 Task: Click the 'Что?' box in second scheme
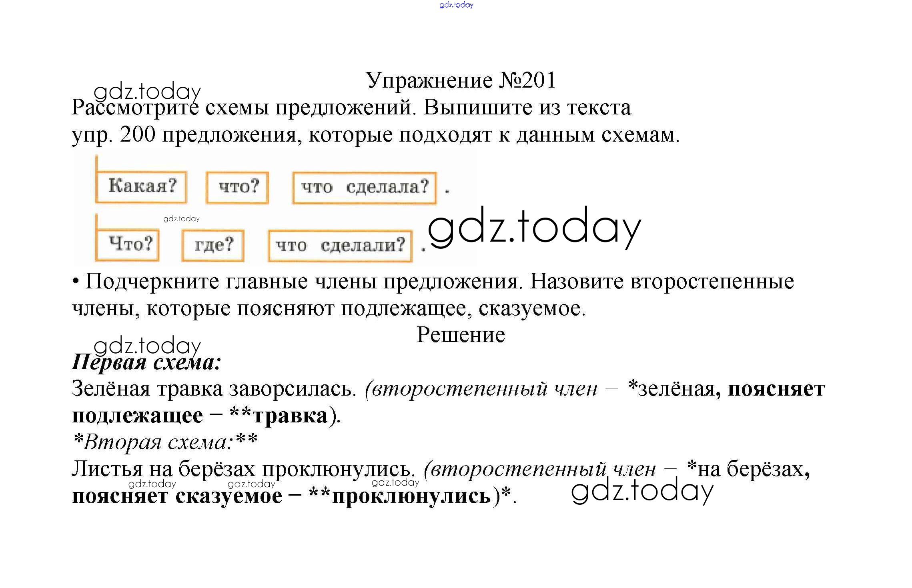point(127,244)
